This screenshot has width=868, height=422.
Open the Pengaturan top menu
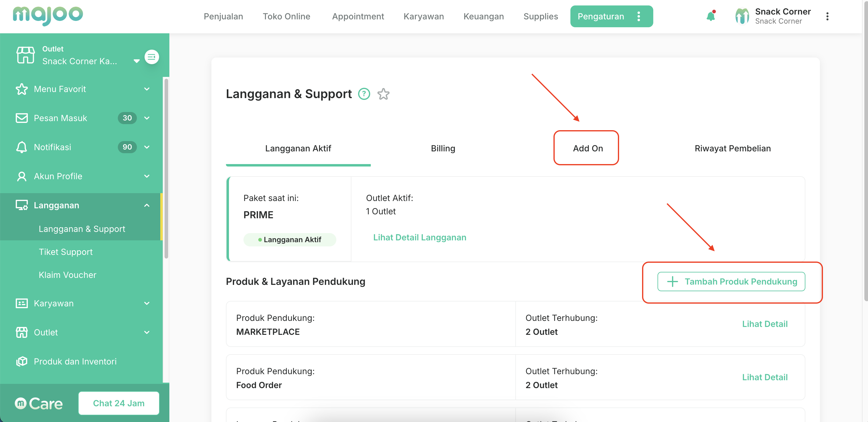pos(611,16)
